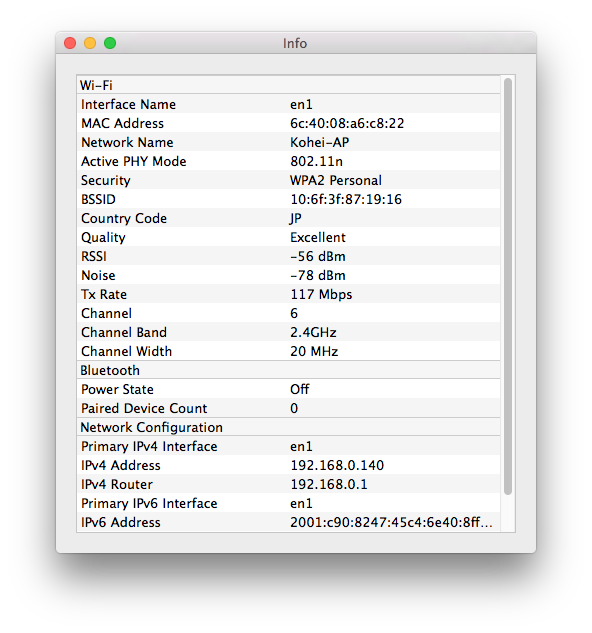The image size is (592, 633).
Task: Select the Power State row showing Off
Action: (x=288, y=389)
